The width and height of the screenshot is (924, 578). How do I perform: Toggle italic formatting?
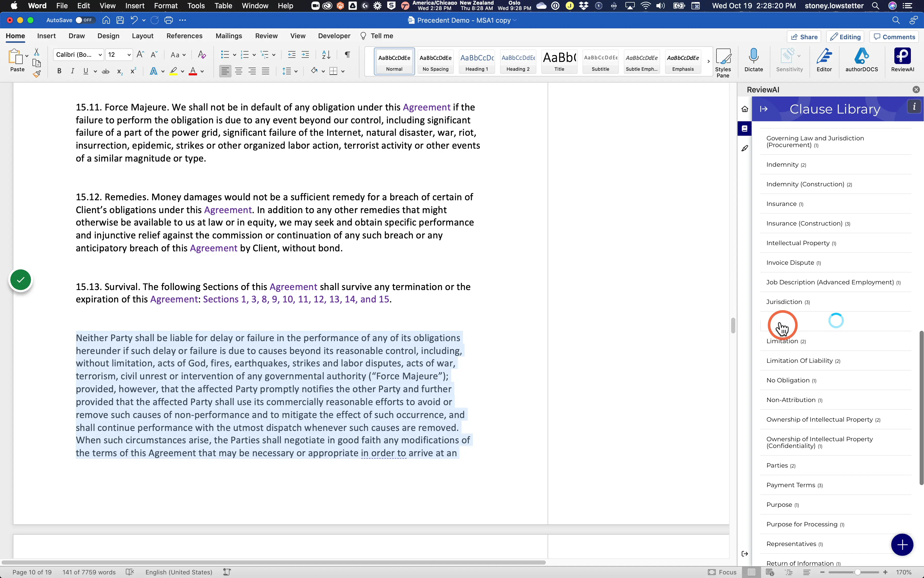[x=72, y=71]
